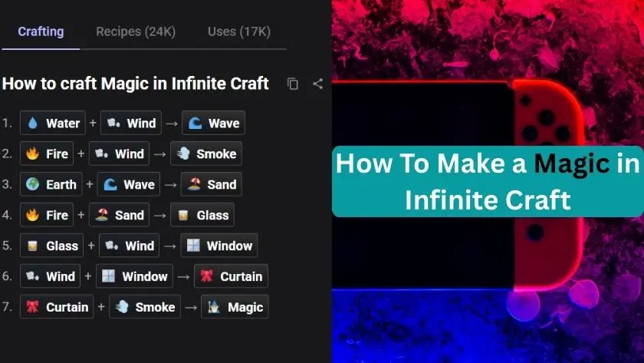Select the Window result in step 5
The height and width of the screenshot is (363, 644).
[219, 246]
